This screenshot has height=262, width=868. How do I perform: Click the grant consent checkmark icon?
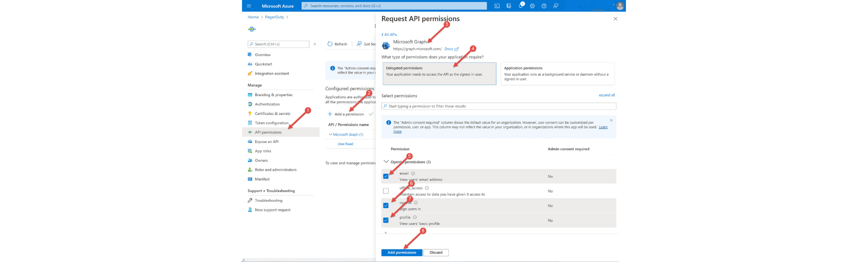pyautogui.click(x=371, y=114)
